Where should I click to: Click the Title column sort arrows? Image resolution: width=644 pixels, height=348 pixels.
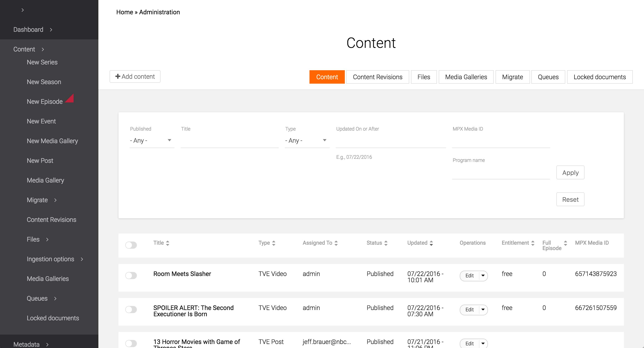tap(167, 243)
